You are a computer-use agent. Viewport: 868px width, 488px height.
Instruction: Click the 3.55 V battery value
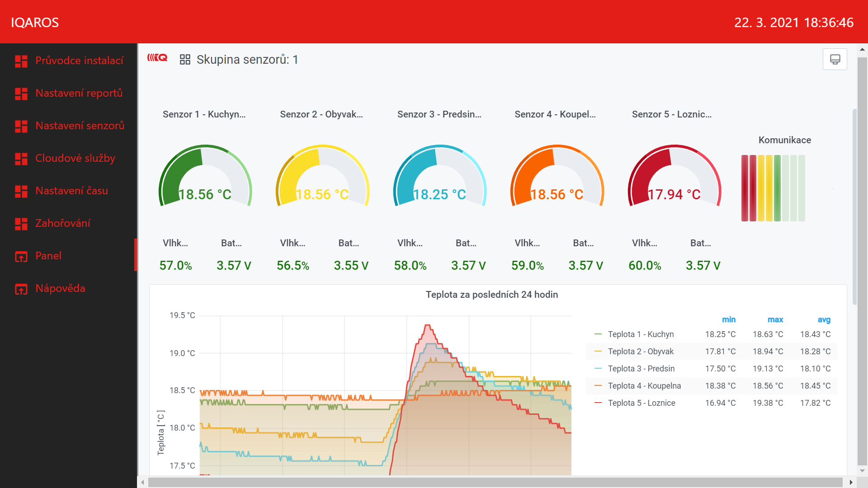point(351,266)
